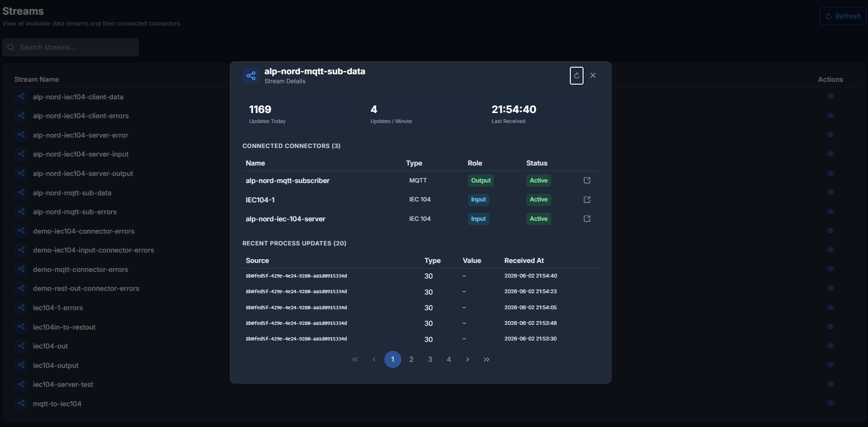Click stream icon beside demo-iec104-input-connector-errors
868x427 pixels.
point(21,250)
